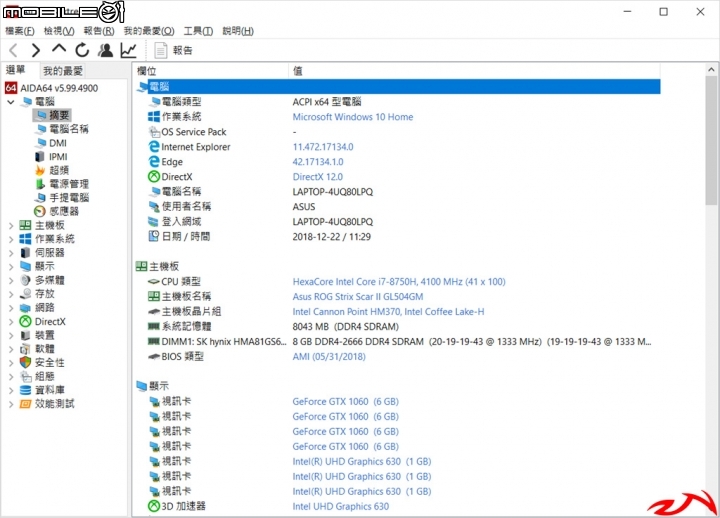The image size is (720, 518).
Task: Open the Asus ROG Strix Scar II GL504GM link
Action: click(x=358, y=297)
